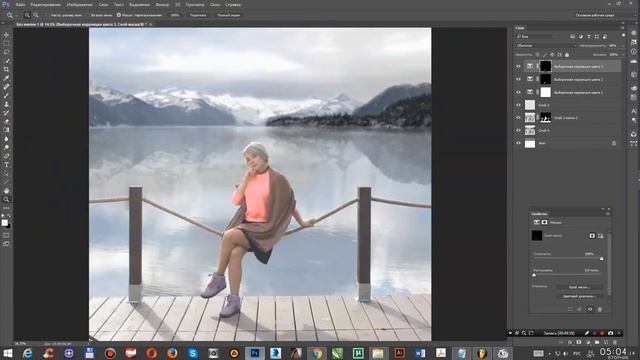Open the Файл menu
This screenshot has width=640, height=360.
point(20,4)
